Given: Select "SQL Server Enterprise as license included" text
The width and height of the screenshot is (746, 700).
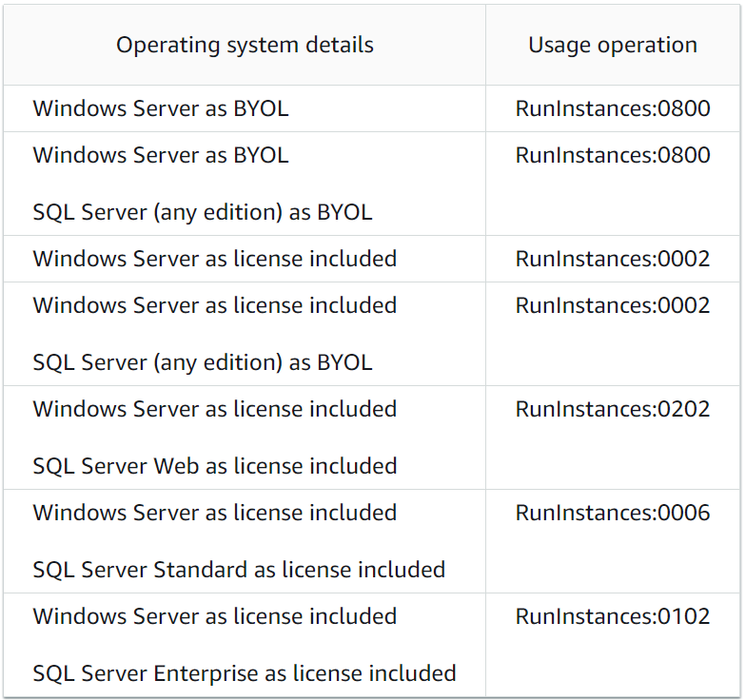Looking at the screenshot, I should click(244, 673).
